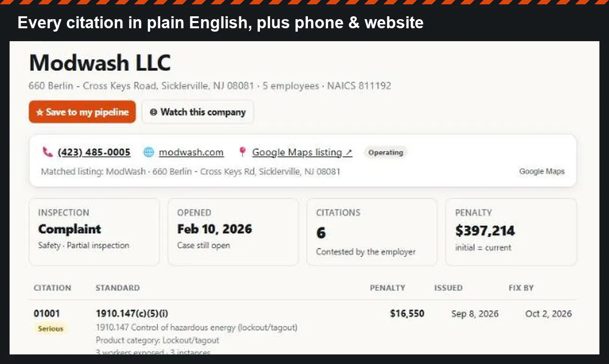Select the Citations count card

372,232
